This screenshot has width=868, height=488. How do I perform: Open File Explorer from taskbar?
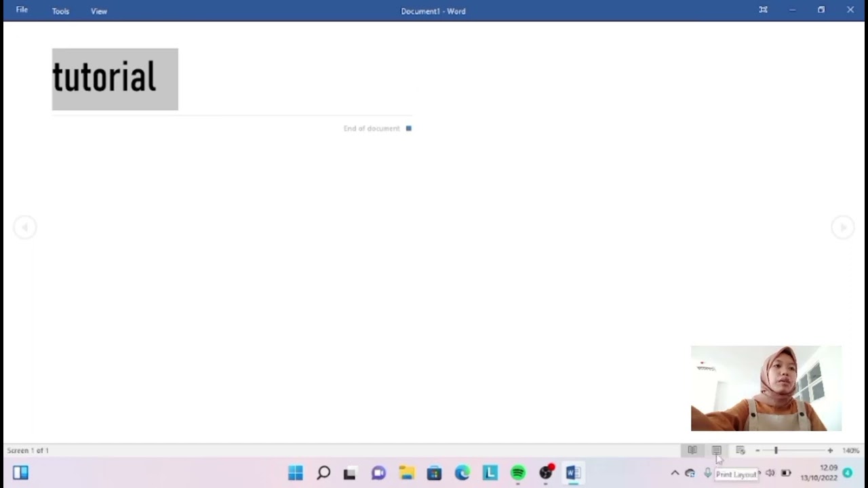(406, 473)
